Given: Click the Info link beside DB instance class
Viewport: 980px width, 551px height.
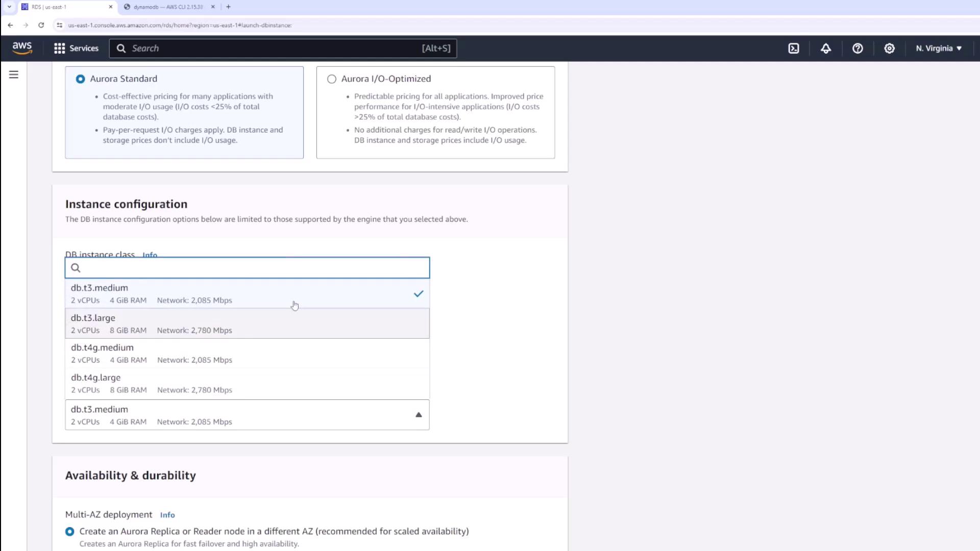Looking at the screenshot, I should click(x=150, y=255).
